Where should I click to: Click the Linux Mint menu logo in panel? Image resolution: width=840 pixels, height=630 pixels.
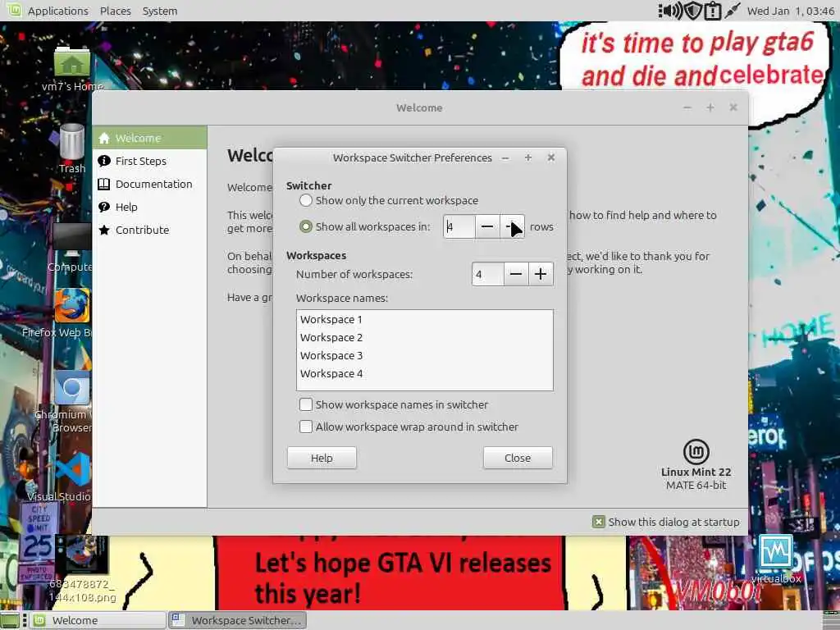click(13, 10)
